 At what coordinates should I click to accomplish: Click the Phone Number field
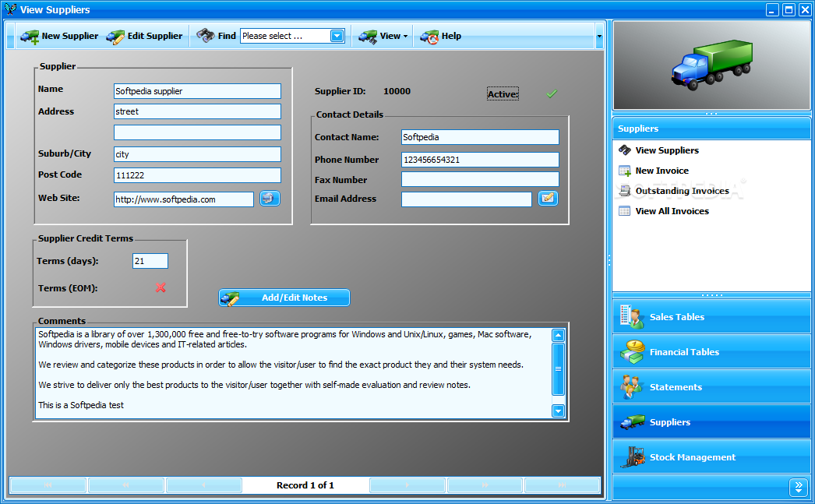click(x=480, y=160)
